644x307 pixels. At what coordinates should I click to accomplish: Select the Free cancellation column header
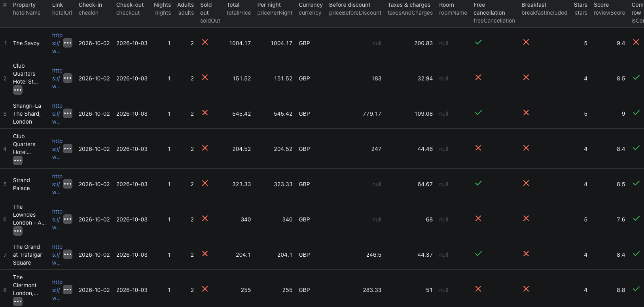494,13
